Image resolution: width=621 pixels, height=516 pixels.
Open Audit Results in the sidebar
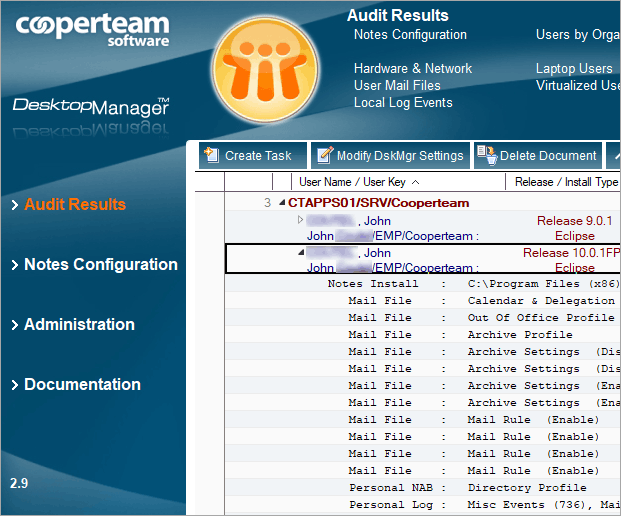click(75, 205)
